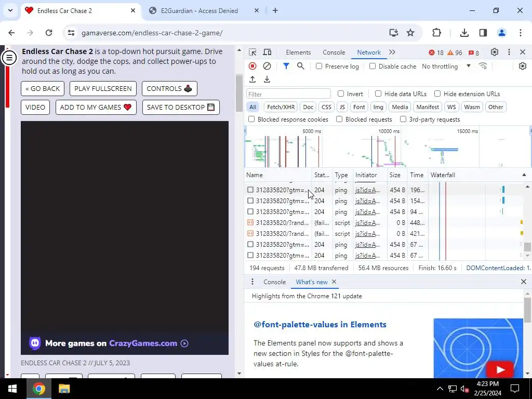Screen dimensions: 532x399
Task: Close the What's new drawer tab
Action: [334, 282]
